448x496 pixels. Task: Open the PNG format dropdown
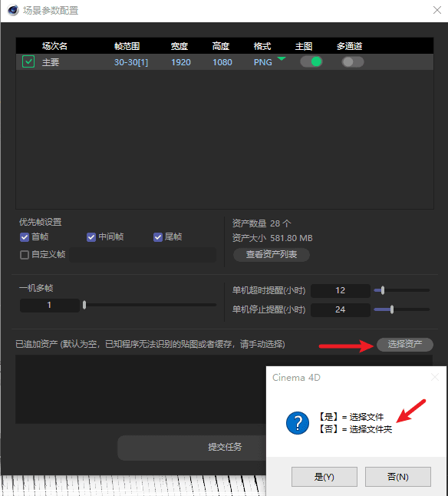282,59
